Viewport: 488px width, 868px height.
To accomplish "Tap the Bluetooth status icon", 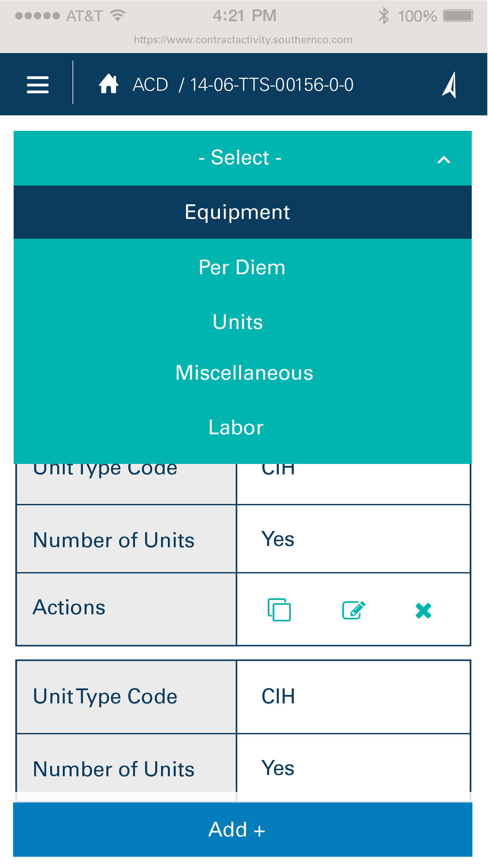I will [x=384, y=16].
